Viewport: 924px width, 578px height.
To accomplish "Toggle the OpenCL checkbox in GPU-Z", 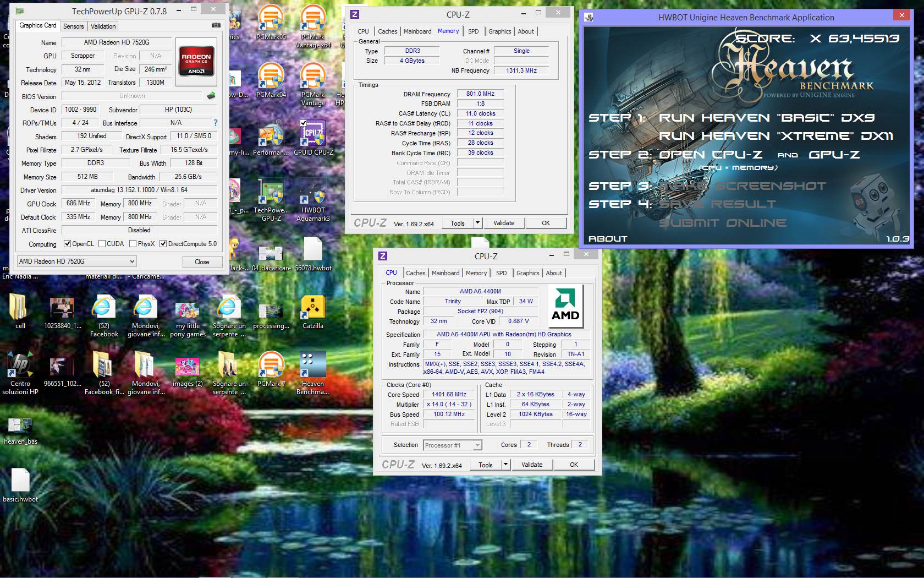I will click(x=67, y=244).
